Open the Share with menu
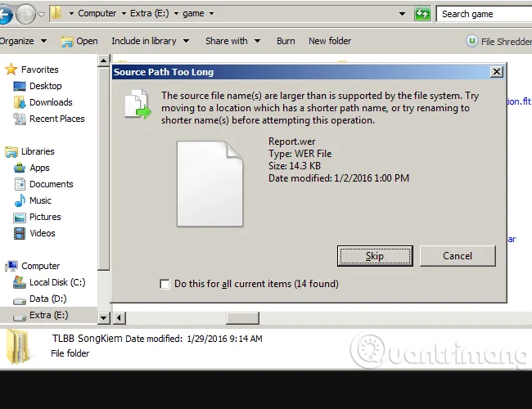532x409 pixels. pyautogui.click(x=233, y=41)
